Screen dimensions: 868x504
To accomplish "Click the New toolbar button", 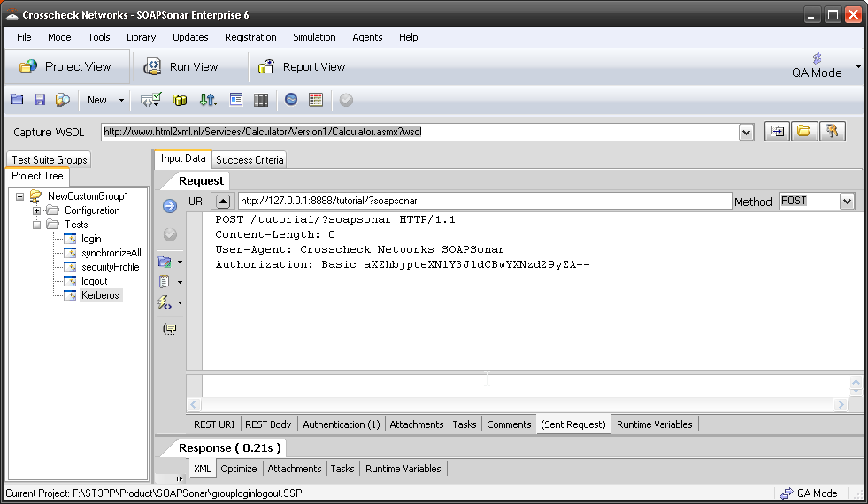I will coord(97,100).
